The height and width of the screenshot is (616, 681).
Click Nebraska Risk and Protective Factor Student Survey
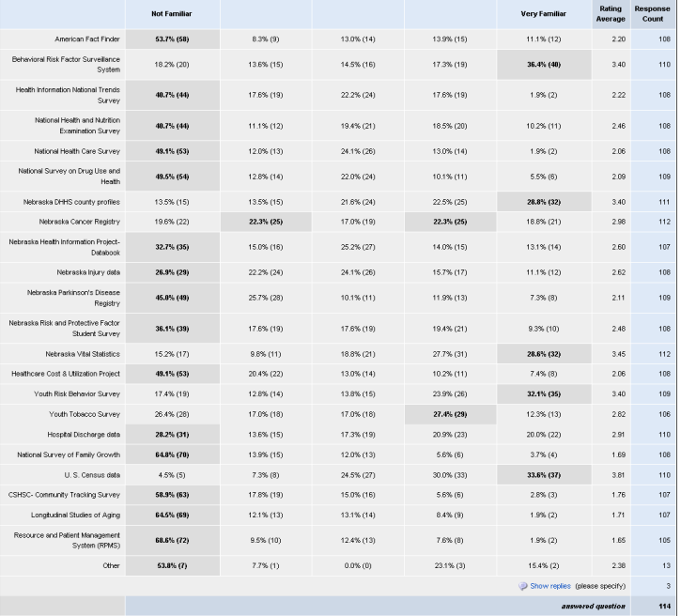coord(64,328)
